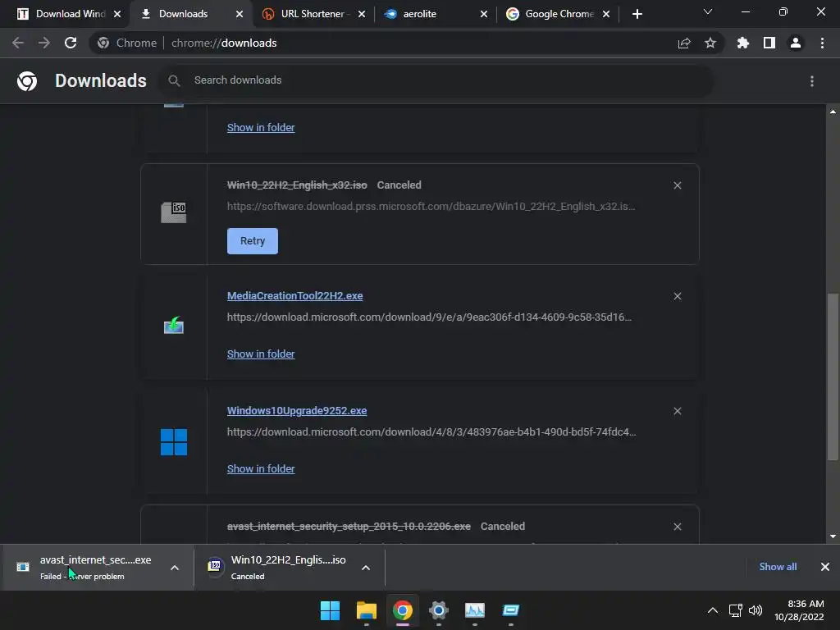Bookmark this page with the star icon

pos(710,43)
